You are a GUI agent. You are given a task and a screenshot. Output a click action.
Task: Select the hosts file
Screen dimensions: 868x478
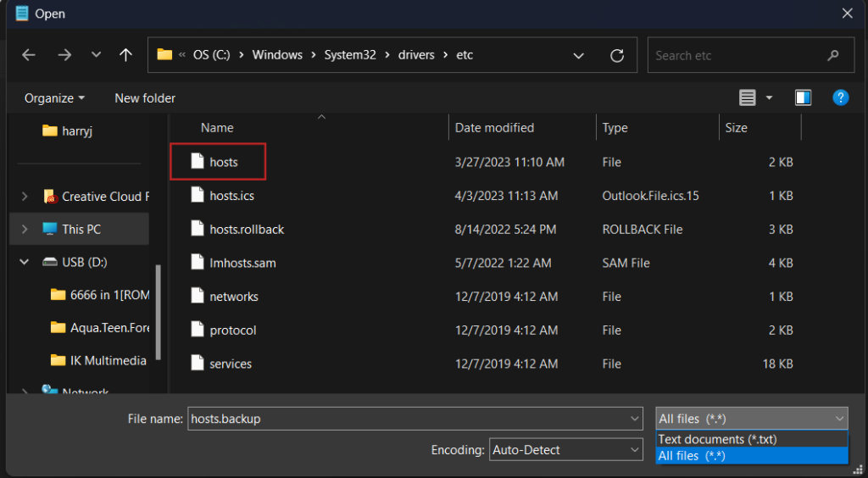[x=224, y=162]
